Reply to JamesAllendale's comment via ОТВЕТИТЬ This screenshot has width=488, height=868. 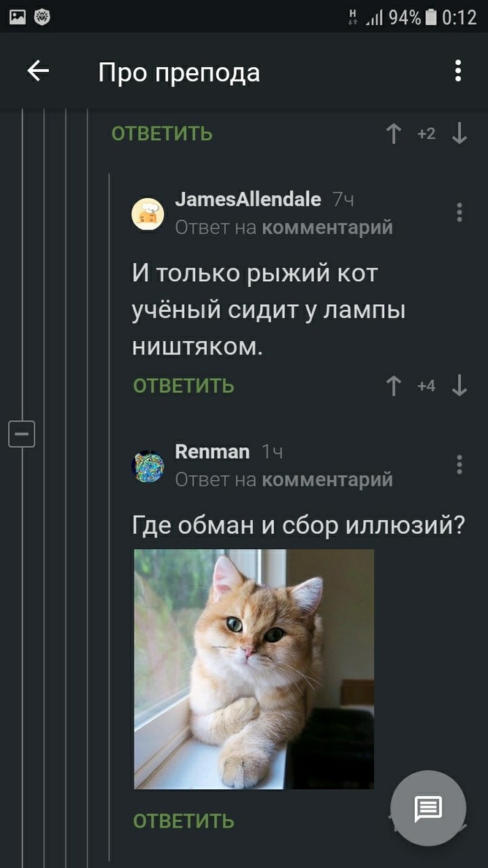click(x=183, y=386)
